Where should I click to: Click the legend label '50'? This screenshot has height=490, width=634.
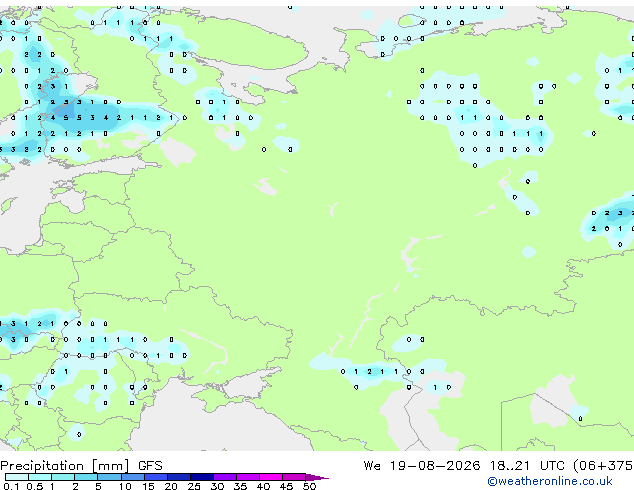point(309,486)
